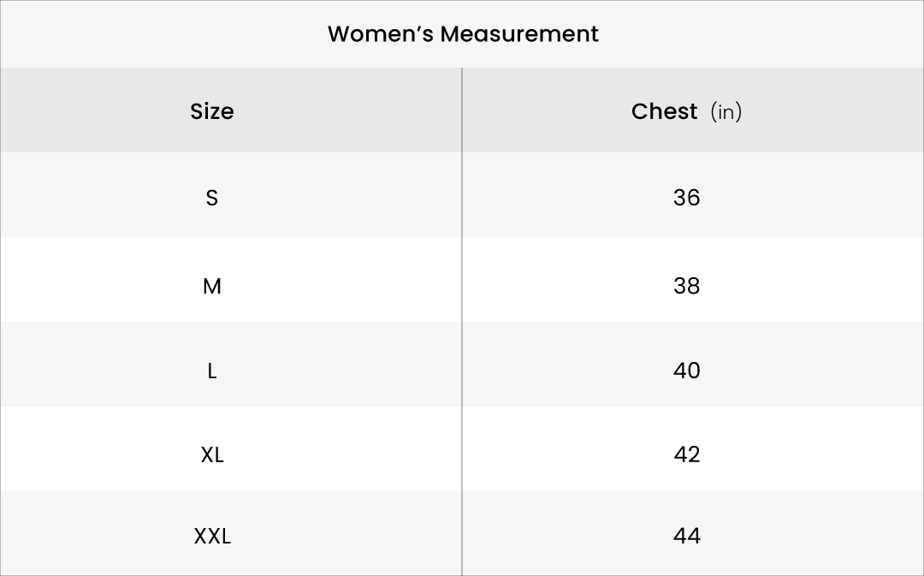
Task: Click the chest value 42
Action: point(686,455)
